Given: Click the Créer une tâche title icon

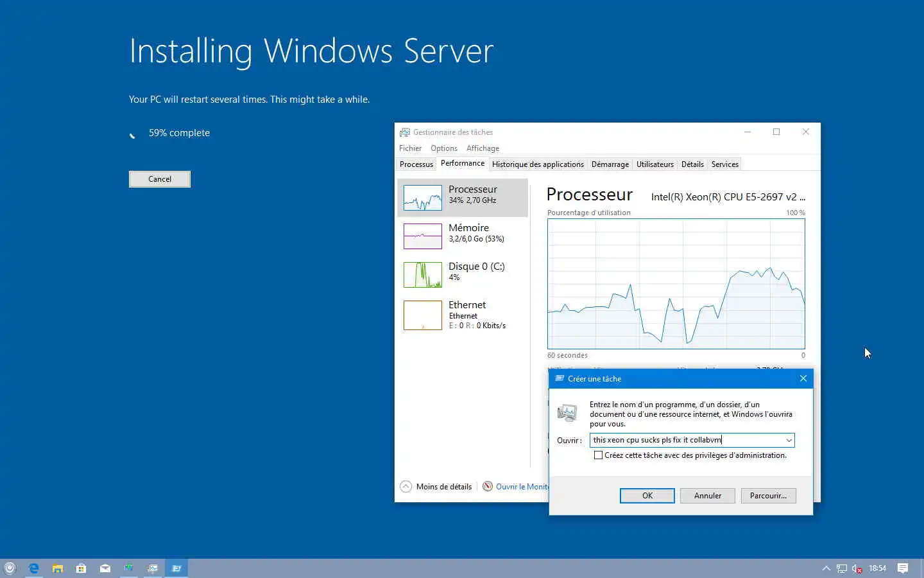Looking at the screenshot, I should (x=560, y=378).
